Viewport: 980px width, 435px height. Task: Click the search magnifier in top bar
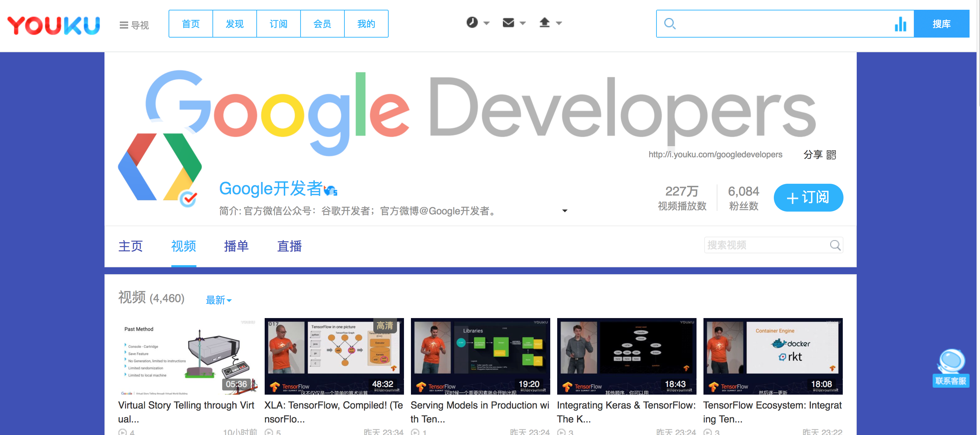click(670, 24)
